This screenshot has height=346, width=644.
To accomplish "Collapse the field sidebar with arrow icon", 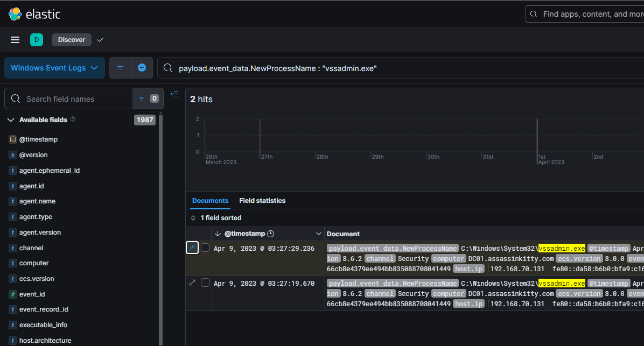I will [174, 94].
